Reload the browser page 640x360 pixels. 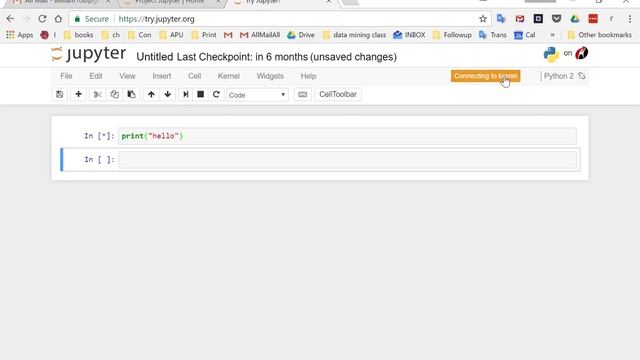click(42, 19)
